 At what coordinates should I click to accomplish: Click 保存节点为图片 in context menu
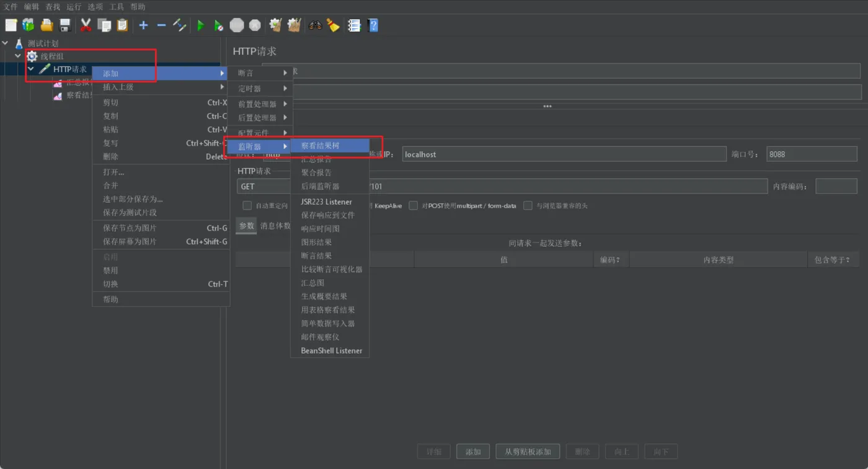[161, 228]
